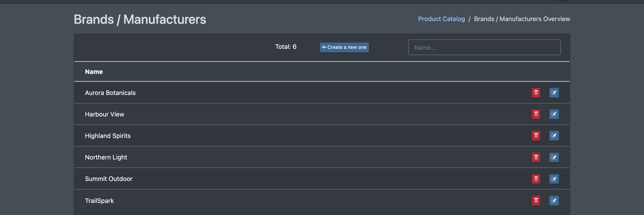The height and width of the screenshot is (215, 644).
Task: Click the Total: 6 count label
Action: coord(286,47)
